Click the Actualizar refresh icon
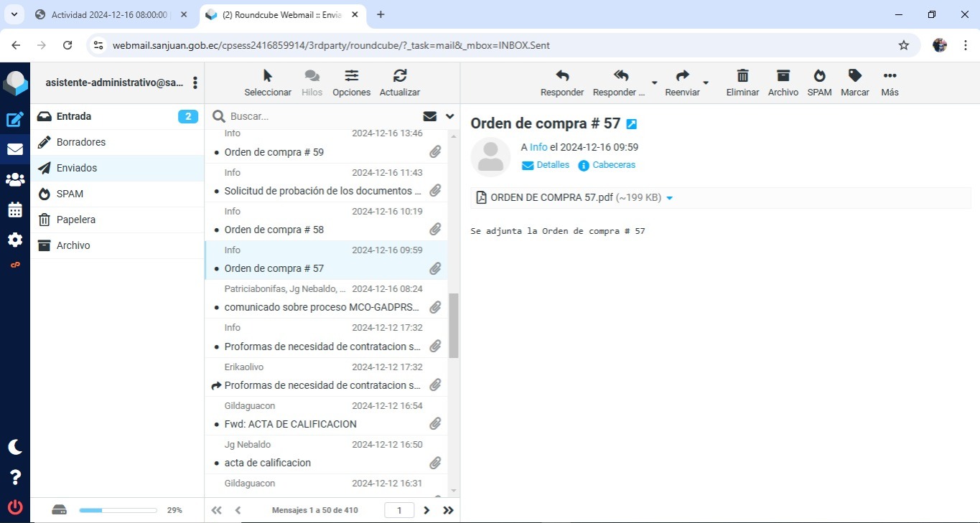The image size is (980, 523). [400, 76]
